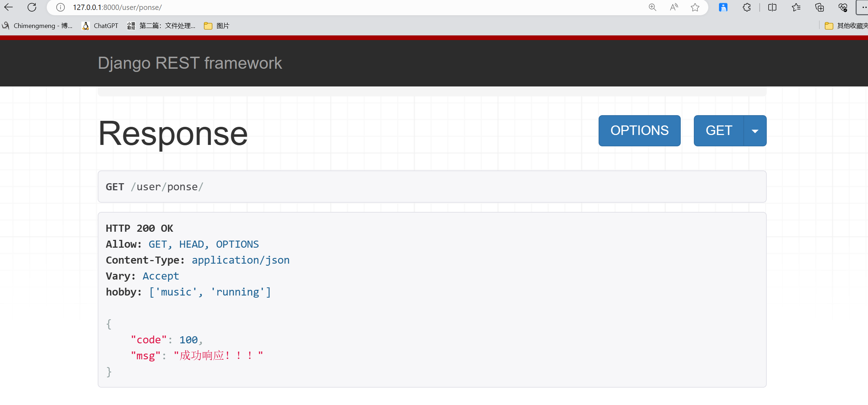This screenshot has width=868, height=405.
Task: Open the favorites list icon
Action: (796, 7)
